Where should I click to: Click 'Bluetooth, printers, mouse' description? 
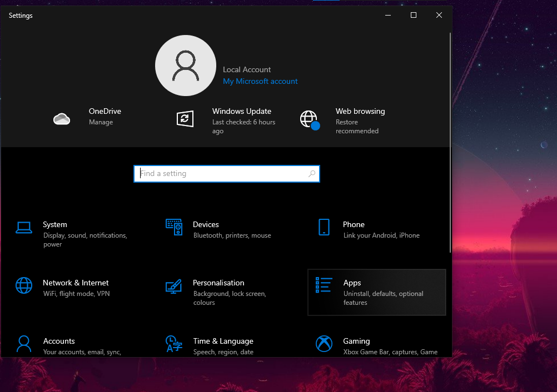(232, 235)
